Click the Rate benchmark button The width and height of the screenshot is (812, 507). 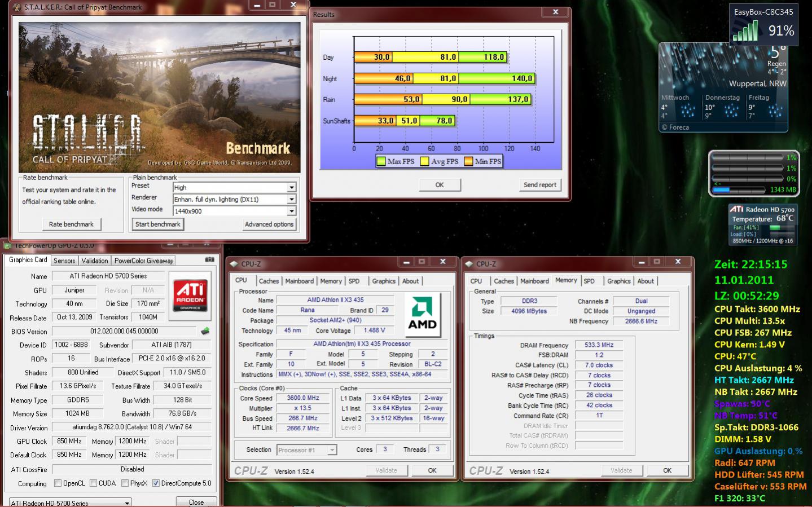point(71,224)
